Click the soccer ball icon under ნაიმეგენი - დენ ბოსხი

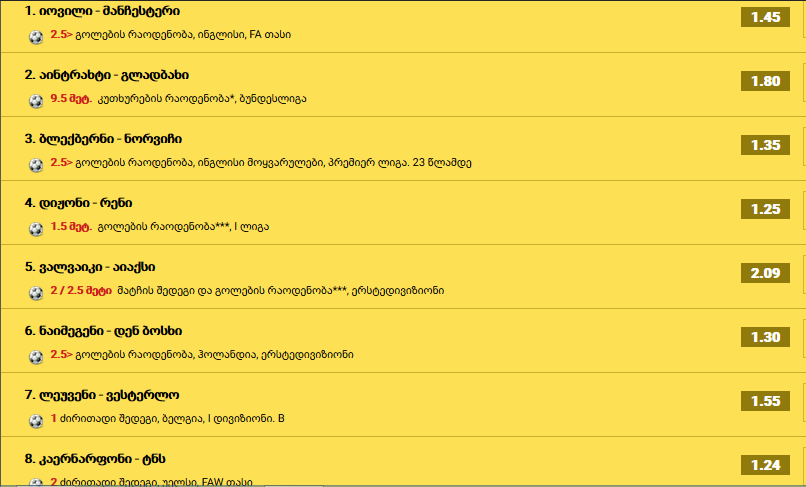(36, 357)
